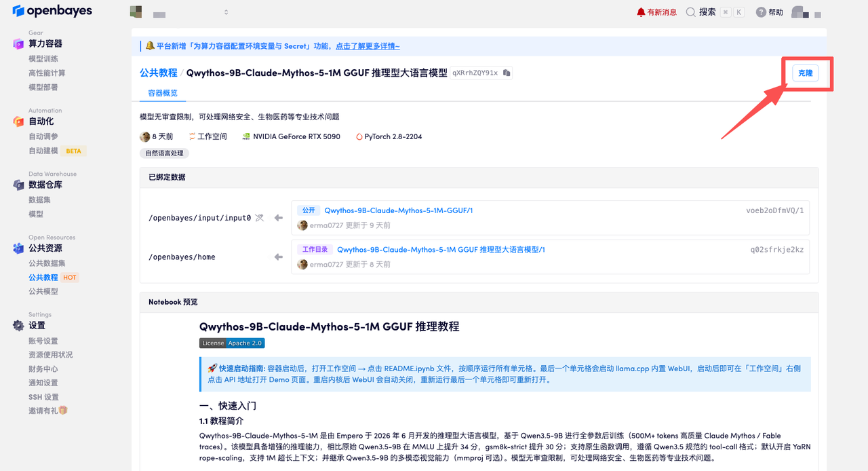This screenshot has width=868, height=471.
Task: Open 通知设置 in sidebar
Action: [x=43, y=383]
